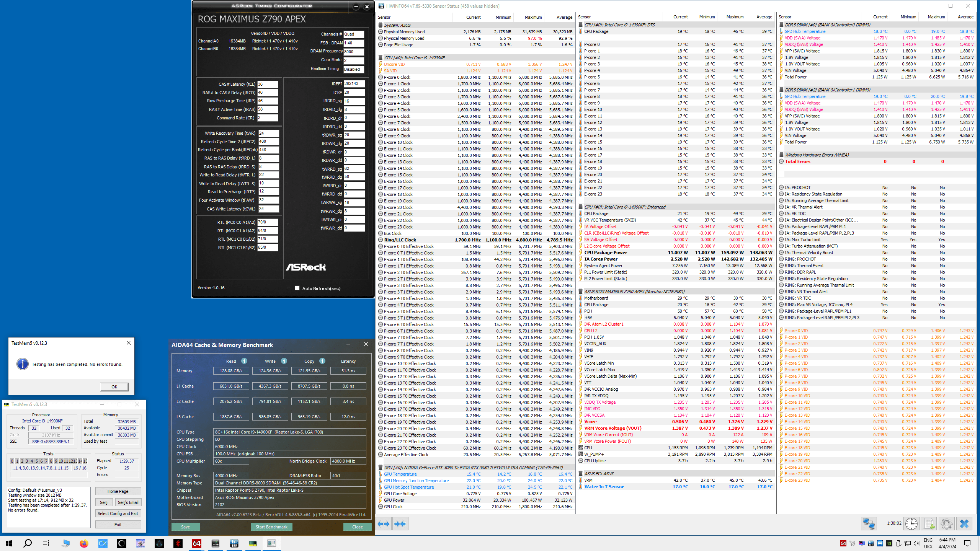Open volume control in system tray
This screenshot has height=551, width=980.
coord(916,543)
